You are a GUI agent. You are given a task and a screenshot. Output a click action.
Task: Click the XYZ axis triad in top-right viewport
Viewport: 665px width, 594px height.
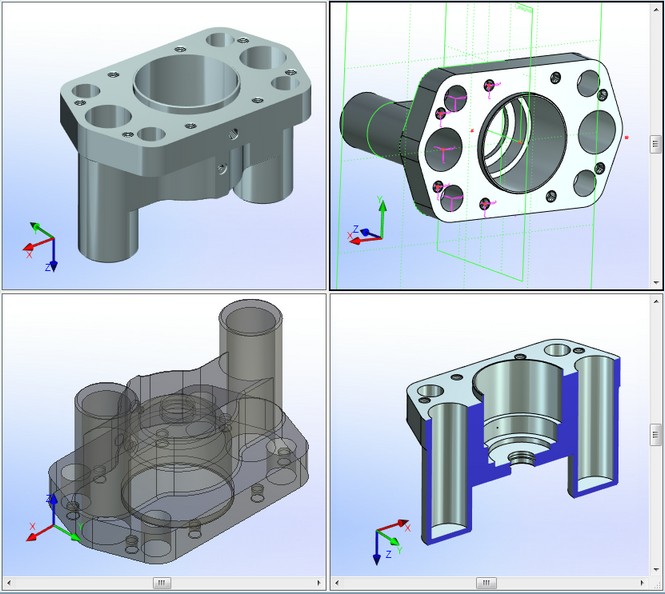coord(372,224)
